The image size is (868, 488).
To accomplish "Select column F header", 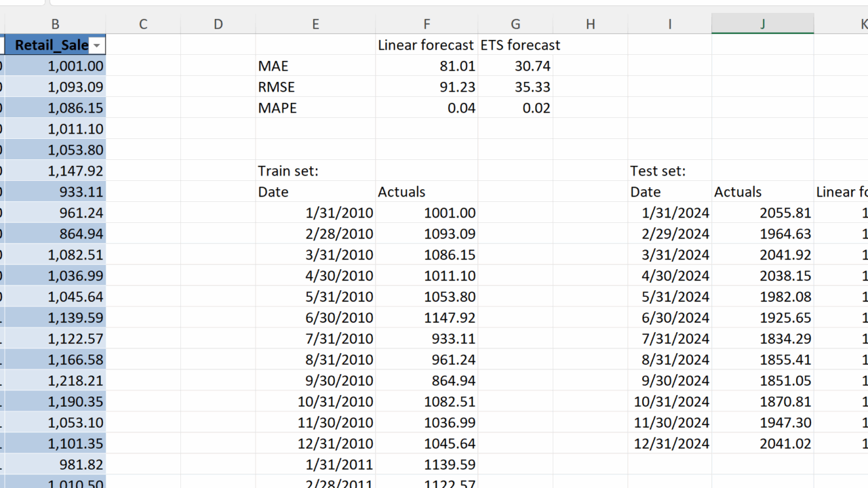I will (x=427, y=24).
